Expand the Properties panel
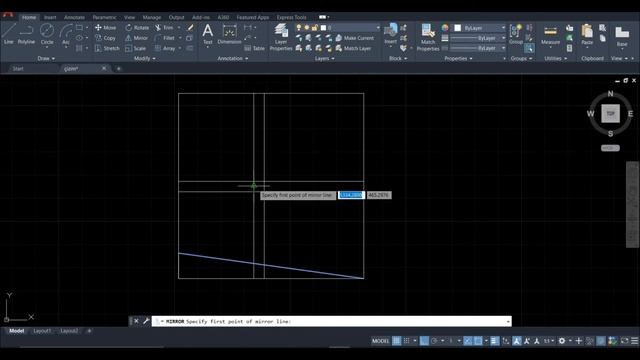This screenshot has height=360, width=640. [458, 58]
